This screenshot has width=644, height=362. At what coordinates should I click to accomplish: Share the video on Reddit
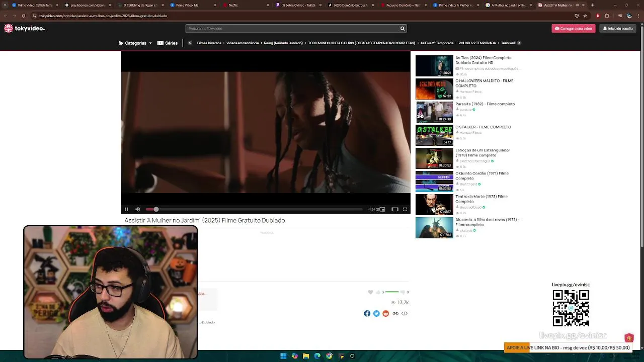386,314
